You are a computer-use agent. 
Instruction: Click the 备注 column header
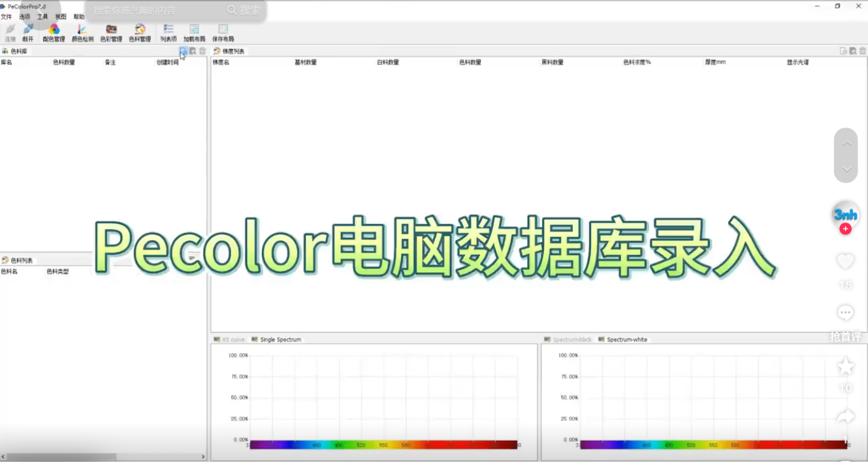pos(110,63)
